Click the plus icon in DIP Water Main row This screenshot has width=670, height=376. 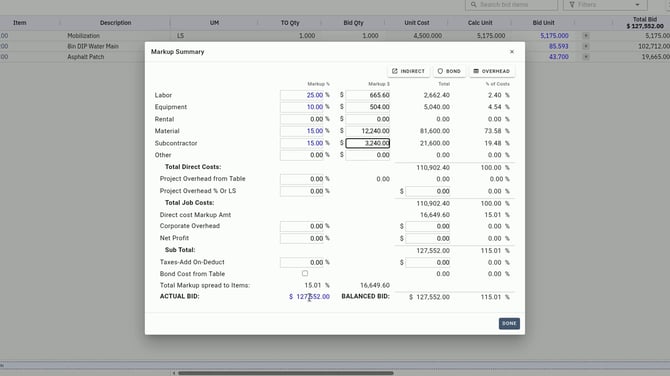[x=586, y=46]
